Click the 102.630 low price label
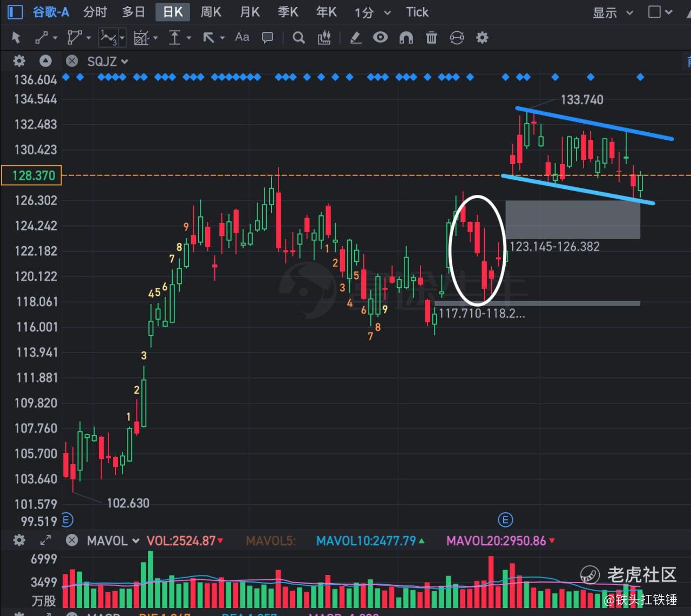Image resolution: width=691 pixels, height=616 pixels. click(x=128, y=503)
